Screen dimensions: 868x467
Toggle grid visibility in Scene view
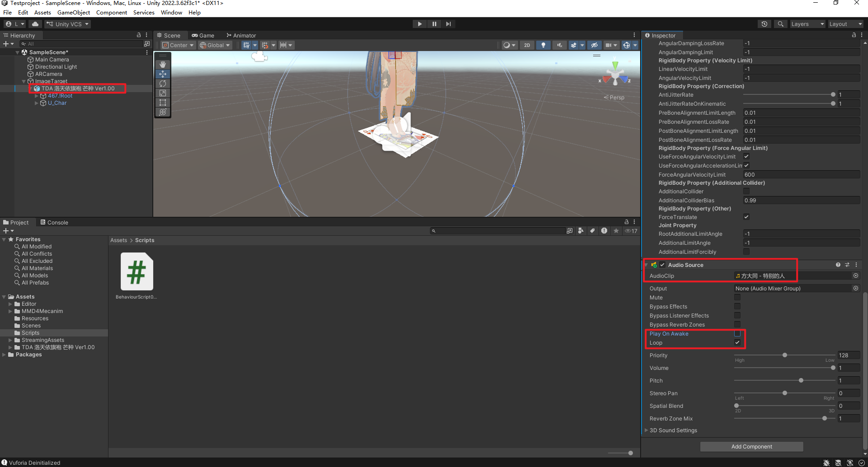pos(246,45)
